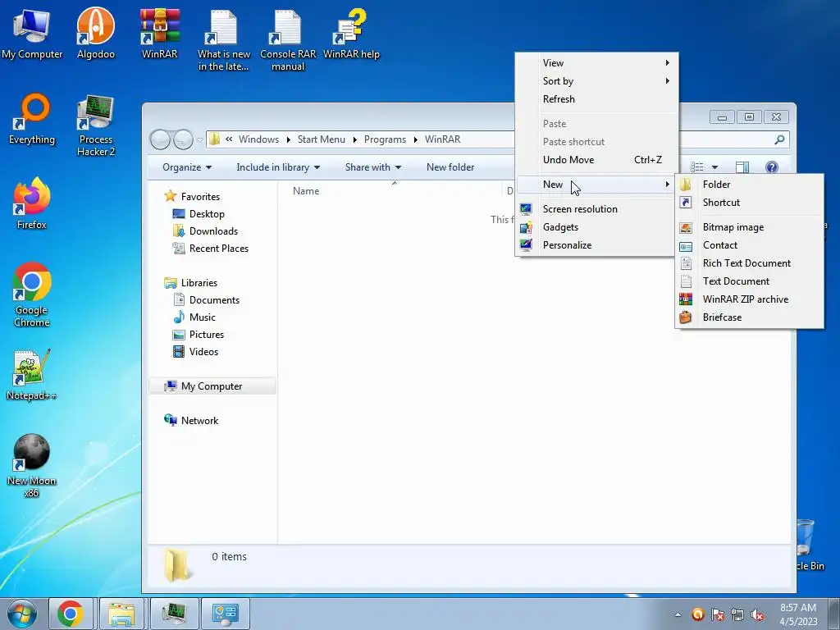
Task: Expand the Sort by submenu
Action: click(x=596, y=81)
